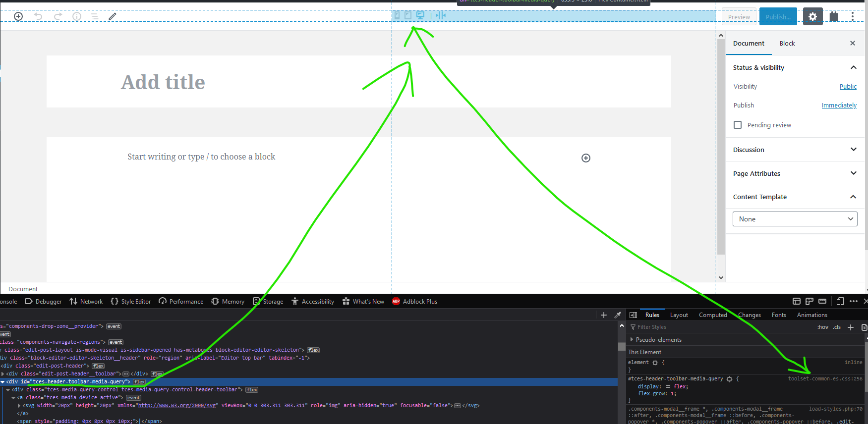Select the Fonts inspector tab
The image size is (868, 424).
pyautogui.click(x=779, y=315)
